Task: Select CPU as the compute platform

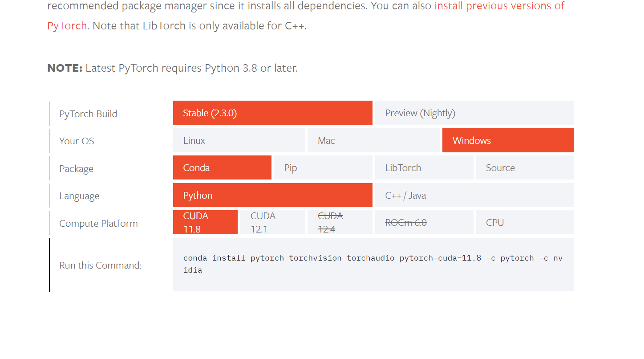Action: click(525, 222)
